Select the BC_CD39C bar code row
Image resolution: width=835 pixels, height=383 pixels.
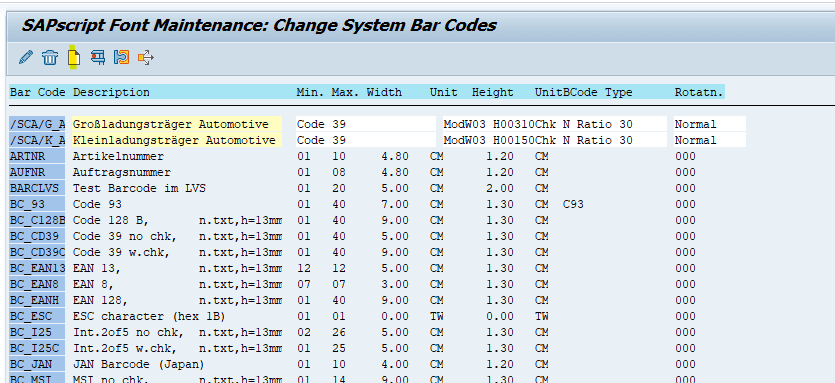[37, 252]
